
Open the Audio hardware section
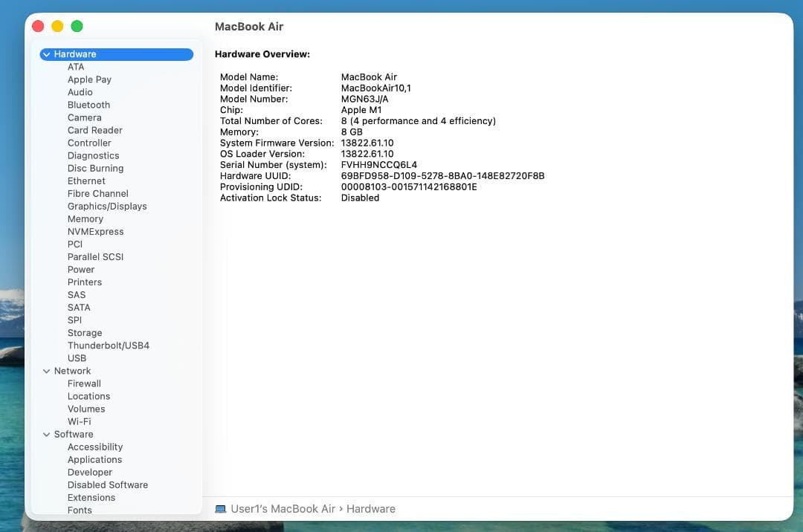(80, 92)
